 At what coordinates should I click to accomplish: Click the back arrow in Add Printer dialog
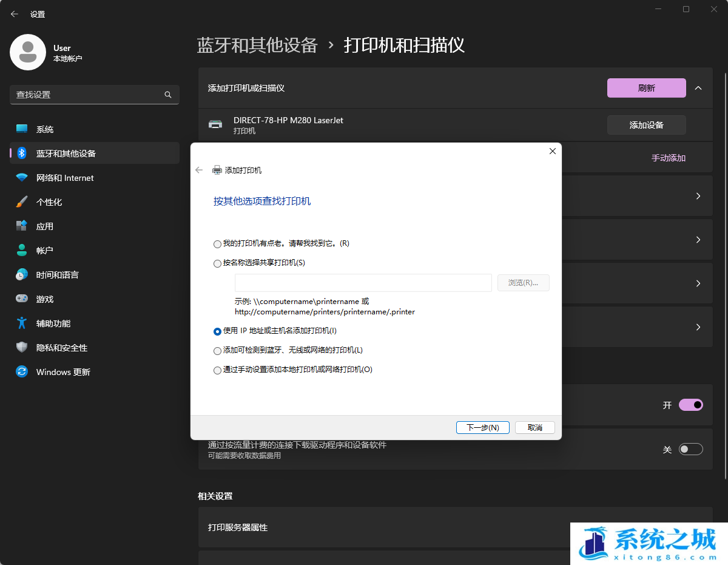click(199, 170)
